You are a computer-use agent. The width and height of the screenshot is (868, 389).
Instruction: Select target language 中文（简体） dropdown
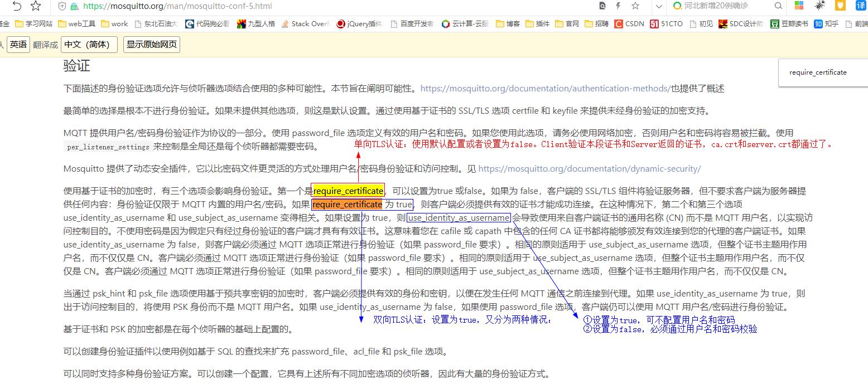(89, 45)
